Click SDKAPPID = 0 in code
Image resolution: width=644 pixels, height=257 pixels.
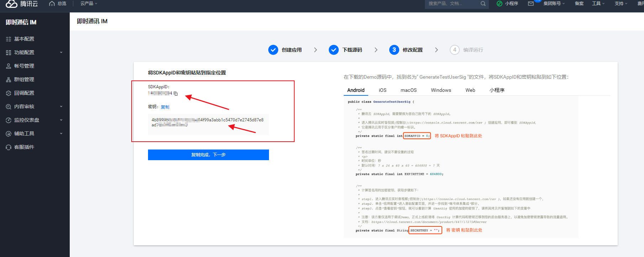pos(417,136)
